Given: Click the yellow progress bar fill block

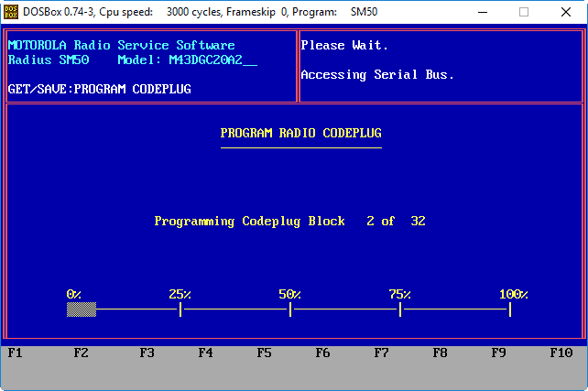Looking at the screenshot, I should (x=81, y=310).
